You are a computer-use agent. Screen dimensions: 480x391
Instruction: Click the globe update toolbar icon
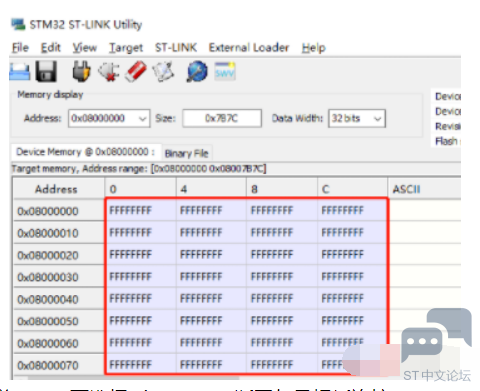[x=197, y=71]
